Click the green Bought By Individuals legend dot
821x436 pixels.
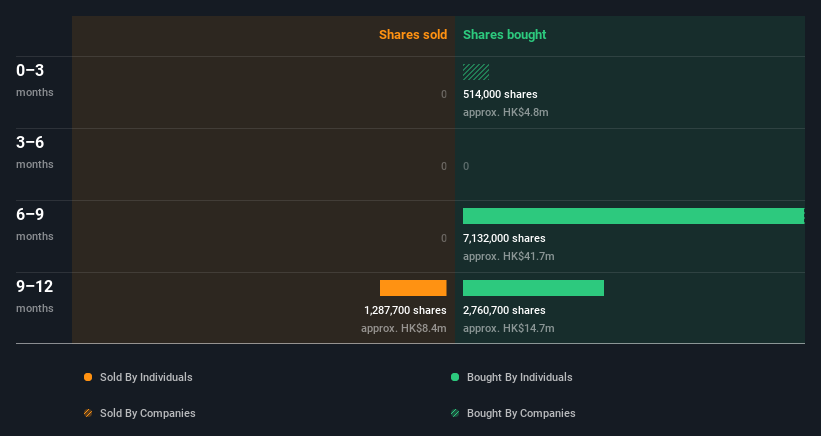pos(455,377)
